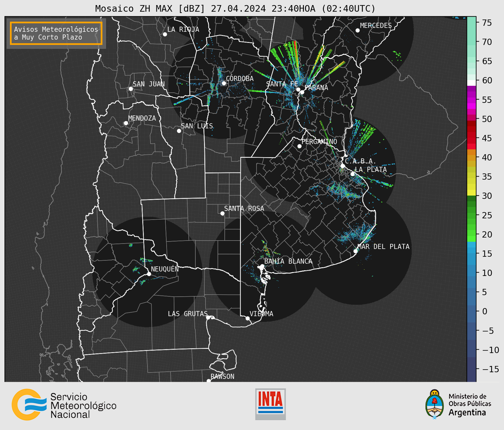Click the PARANÁ city marker dot
Viewport: 504px width, 430px height.
[x=302, y=92]
